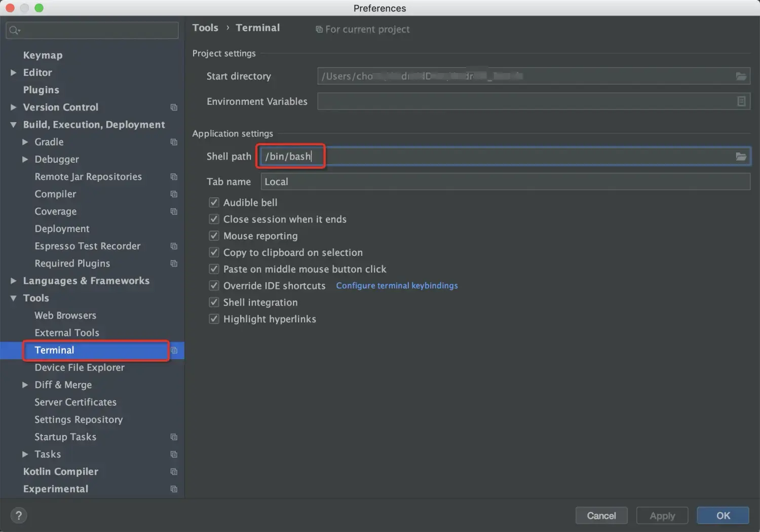Turn off Highlight hyperlinks
Screen dimensions: 760x532
point(214,319)
